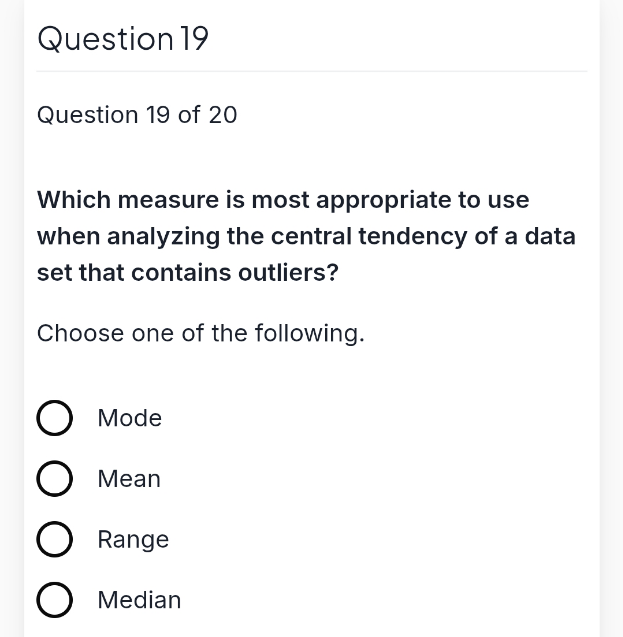Click the 'Median' answer label text
Screen dimensions: 623x637
139,600
